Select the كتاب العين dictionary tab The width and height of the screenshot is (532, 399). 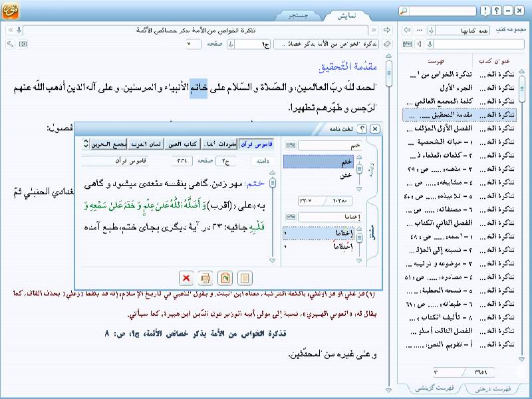tap(183, 144)
